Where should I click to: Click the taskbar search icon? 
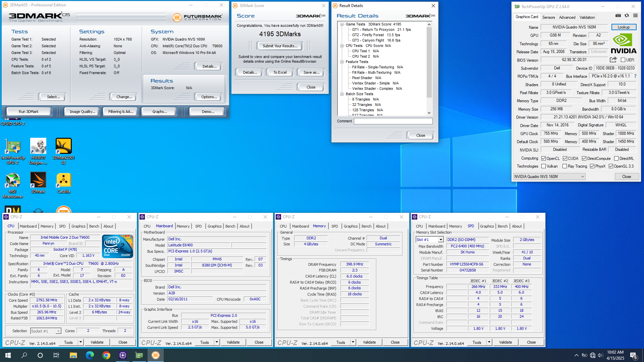(24, 355)
